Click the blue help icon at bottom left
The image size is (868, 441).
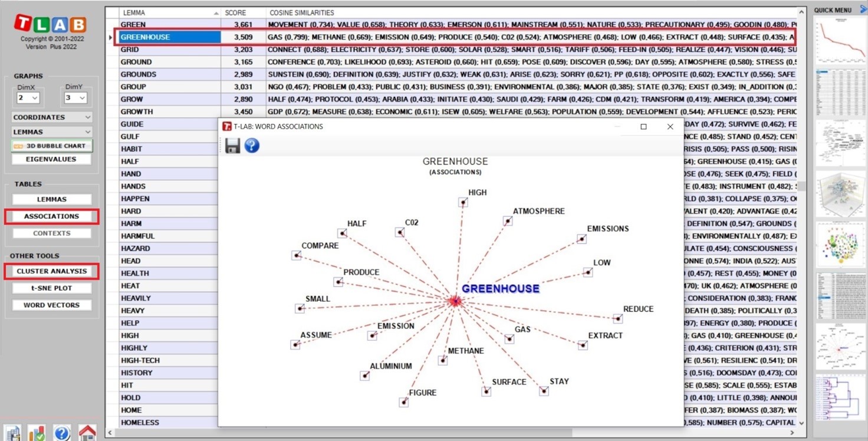click(x=62, y=433)
